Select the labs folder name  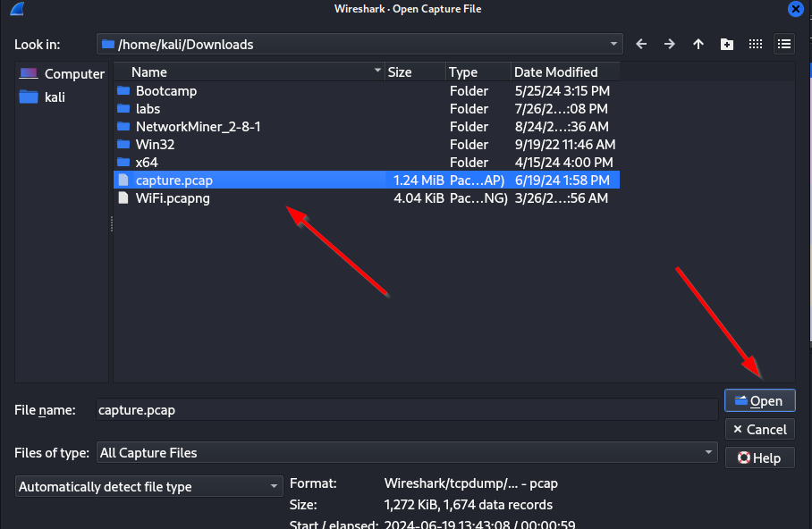(x=148, y=109)
